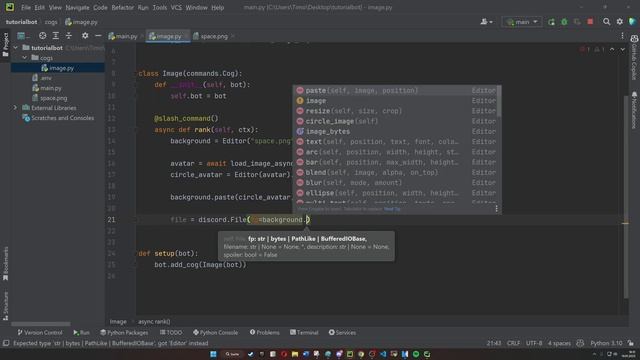
Task: Click the Run with Coverage icon
Action: pos(577,22)
